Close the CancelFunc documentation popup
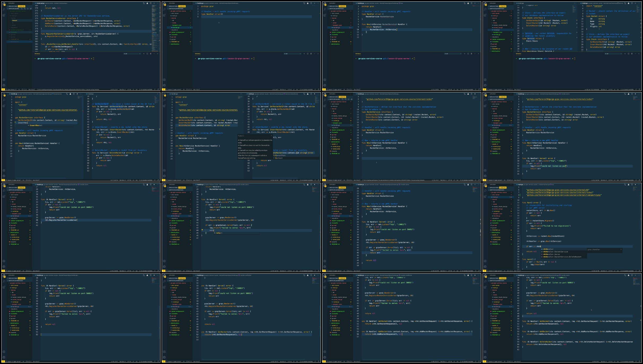 [271, 136]
